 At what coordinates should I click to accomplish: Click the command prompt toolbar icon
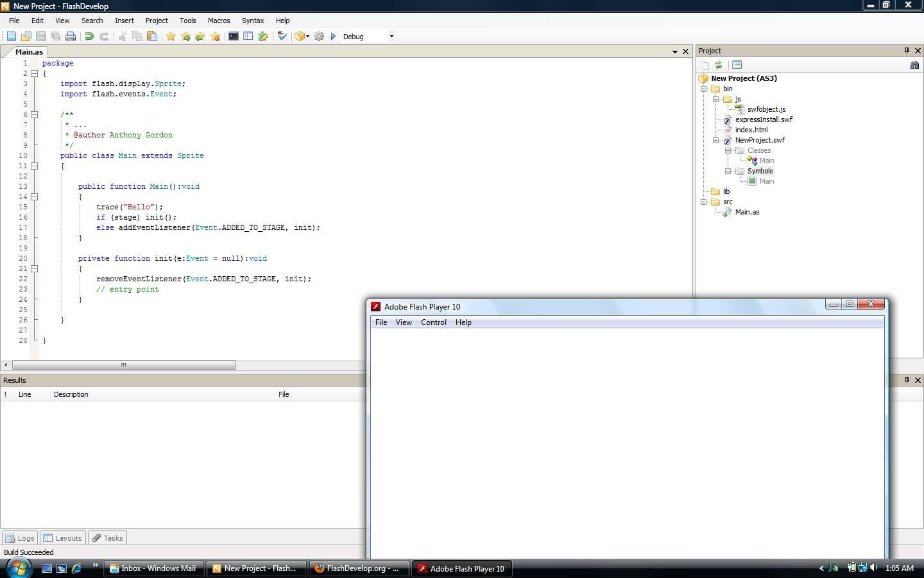point(234,37)
